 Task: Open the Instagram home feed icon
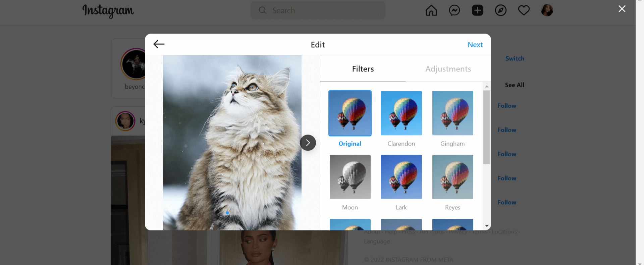(431, 10)
